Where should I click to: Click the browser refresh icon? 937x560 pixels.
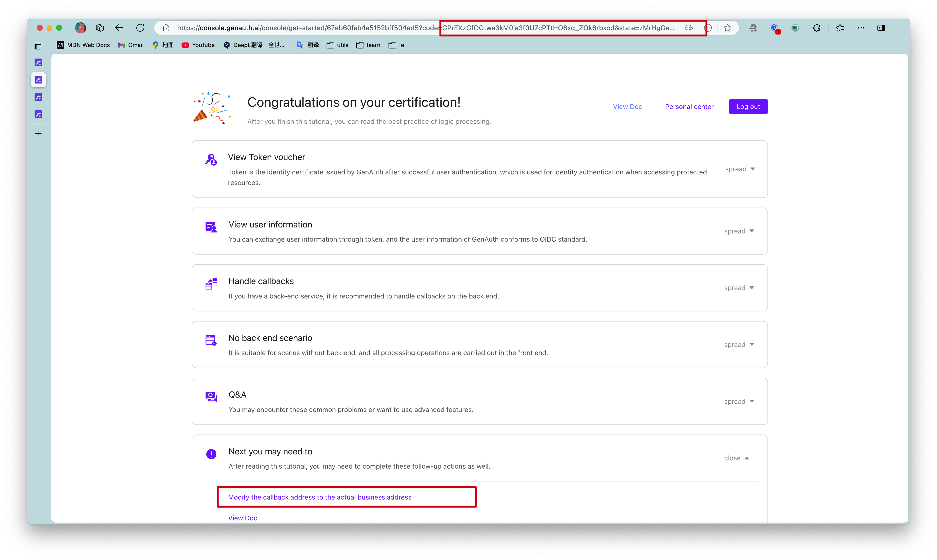tap(140, 28)
